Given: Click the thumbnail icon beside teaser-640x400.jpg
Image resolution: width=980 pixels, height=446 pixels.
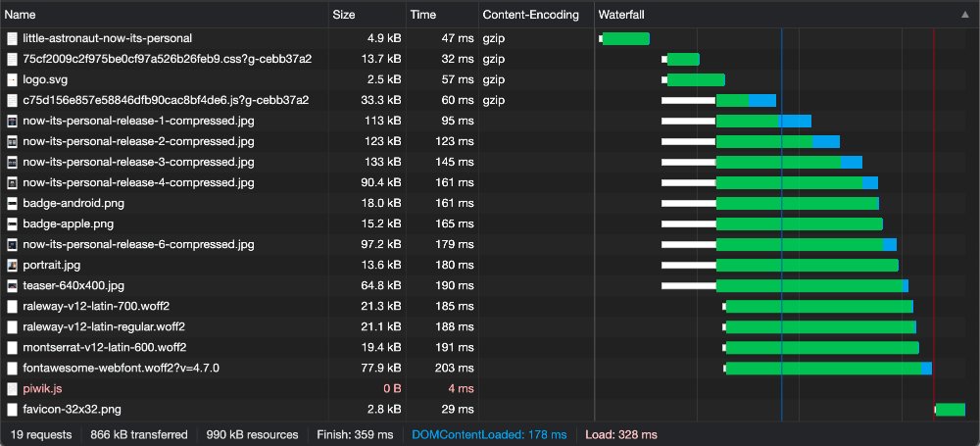Looking at the screenshot, I should (x=13, y=285).
